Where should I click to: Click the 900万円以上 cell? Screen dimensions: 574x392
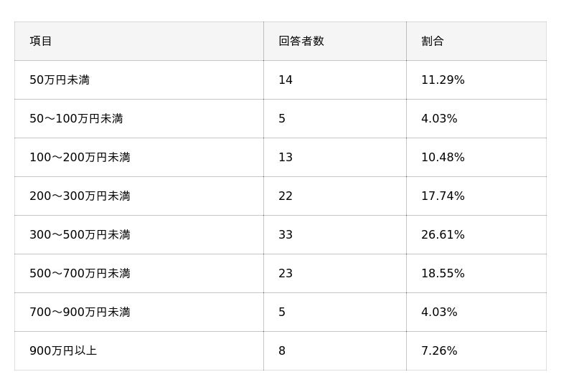point(63,351)
